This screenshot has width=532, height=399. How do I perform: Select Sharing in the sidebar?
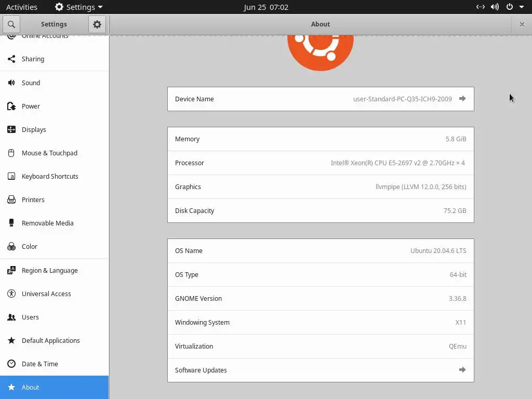tap(33, 59)
